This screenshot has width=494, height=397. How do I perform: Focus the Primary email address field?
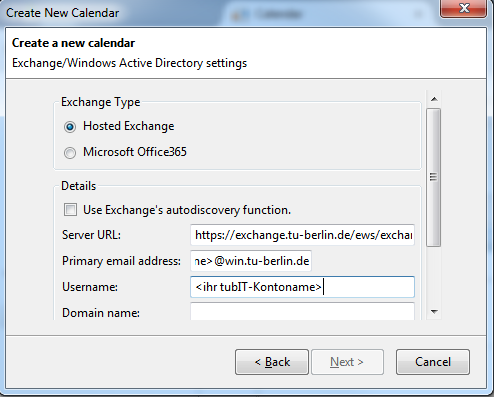(x=251, y=261)
